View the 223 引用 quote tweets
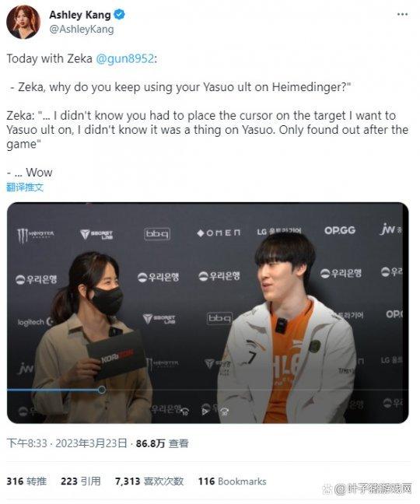This screenshot has width=420, height=504. tap(80, 481)
